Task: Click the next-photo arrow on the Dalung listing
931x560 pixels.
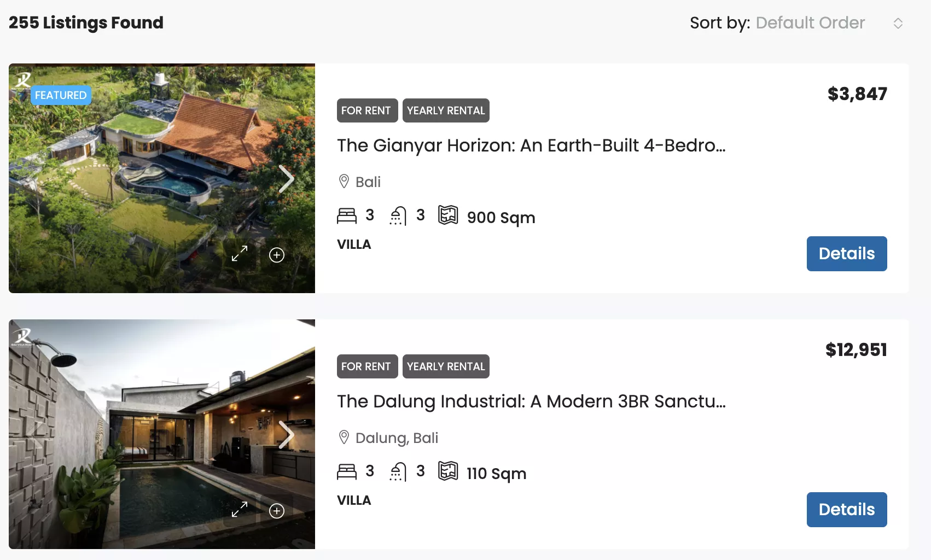Action: point(287,434)
